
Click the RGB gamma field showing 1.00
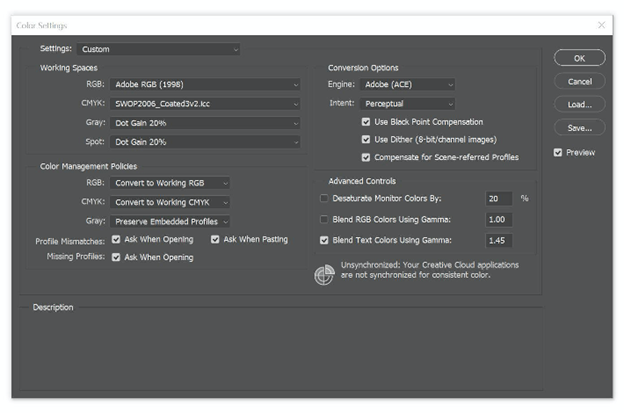[x=499, y=220]
